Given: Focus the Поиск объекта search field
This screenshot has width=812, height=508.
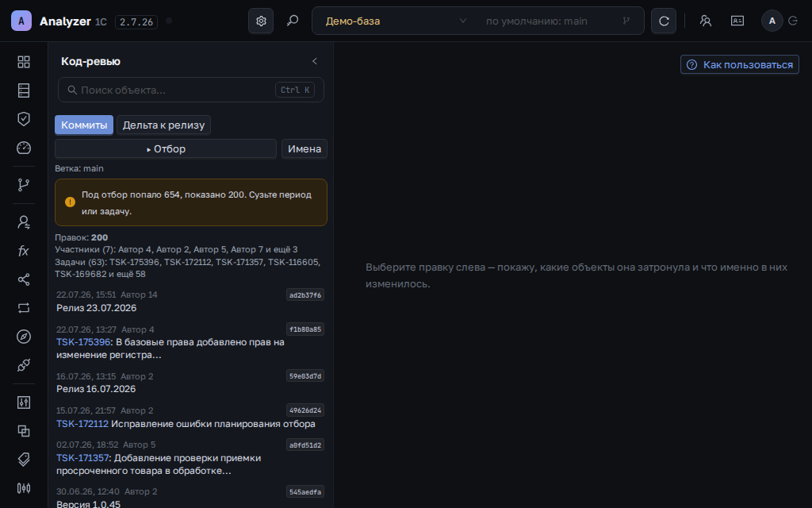Looking at the screenshot, I should click(x=191, y=90).
